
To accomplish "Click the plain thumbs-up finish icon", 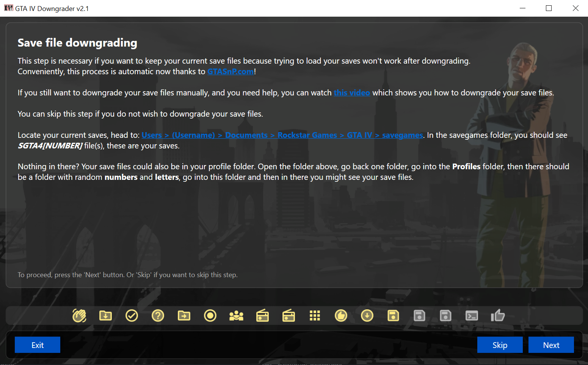I will (498, 315).
